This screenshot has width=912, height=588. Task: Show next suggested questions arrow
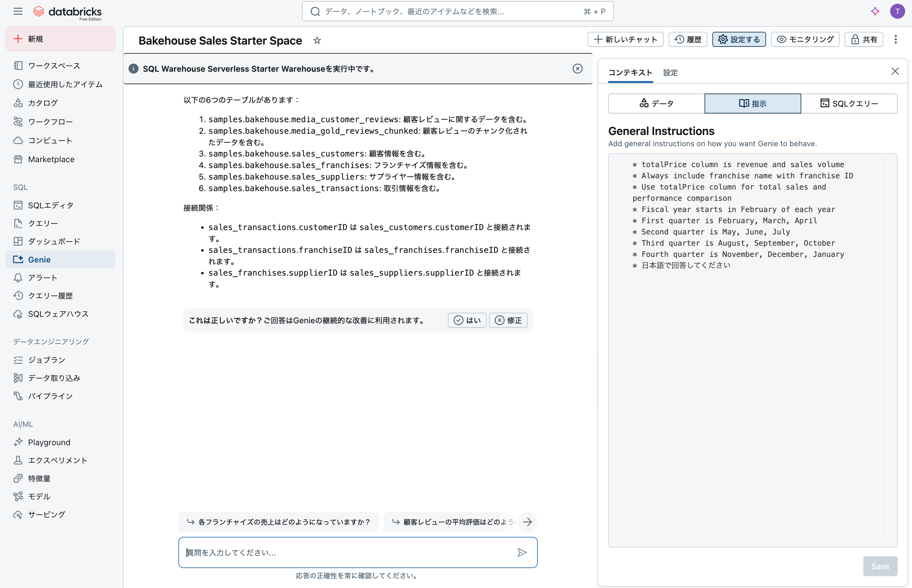pyautogui.click(x=527, y=522)
